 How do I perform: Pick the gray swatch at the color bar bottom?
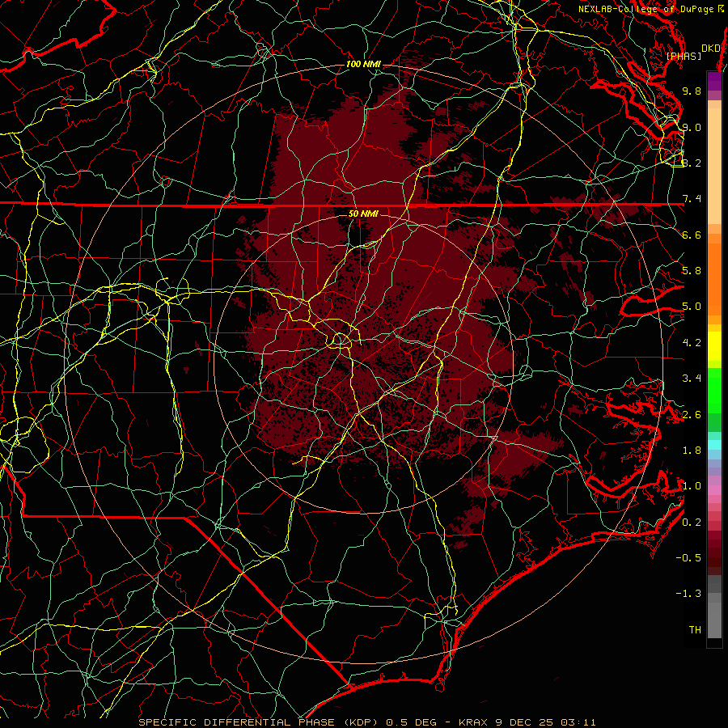[x=714, y=620]
